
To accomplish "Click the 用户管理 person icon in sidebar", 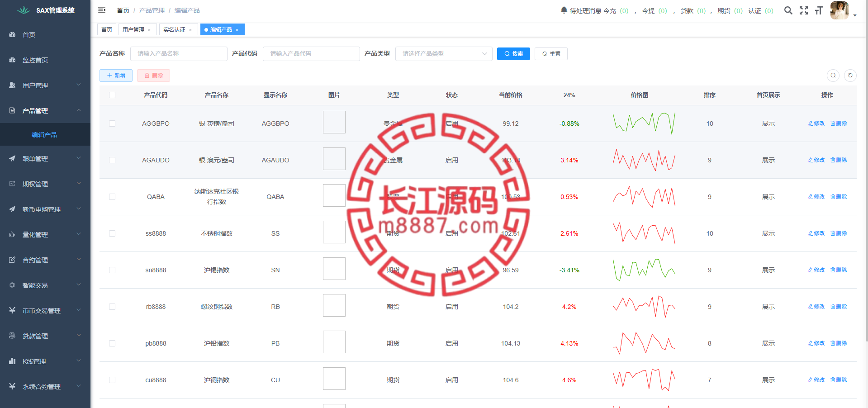I will [12, 85].
